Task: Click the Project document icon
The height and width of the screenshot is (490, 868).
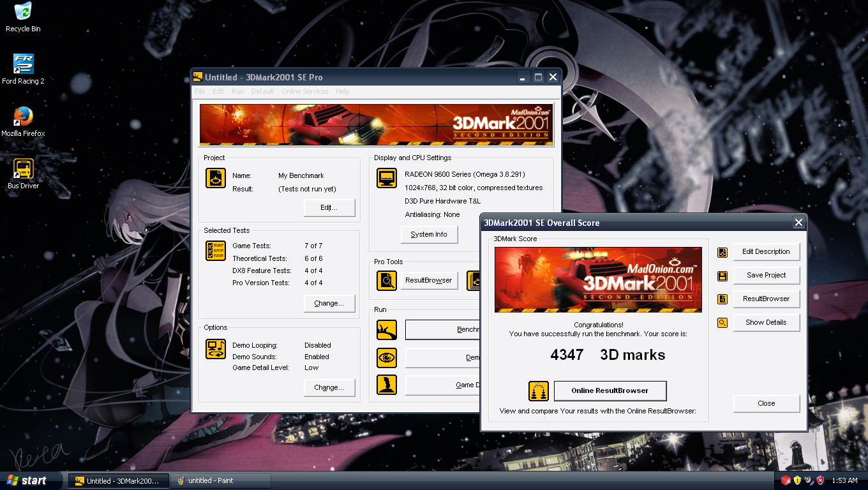Action: click(216, 178)
